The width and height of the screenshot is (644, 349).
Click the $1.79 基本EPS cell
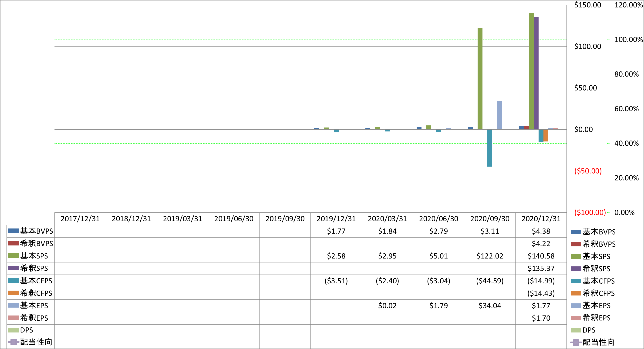tap(439, 306)
